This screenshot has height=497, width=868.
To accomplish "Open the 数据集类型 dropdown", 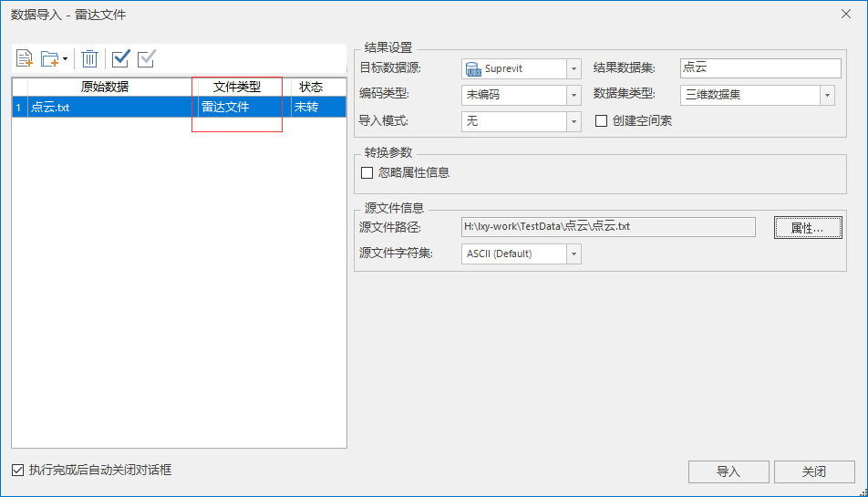I will (x=828, y=95).
